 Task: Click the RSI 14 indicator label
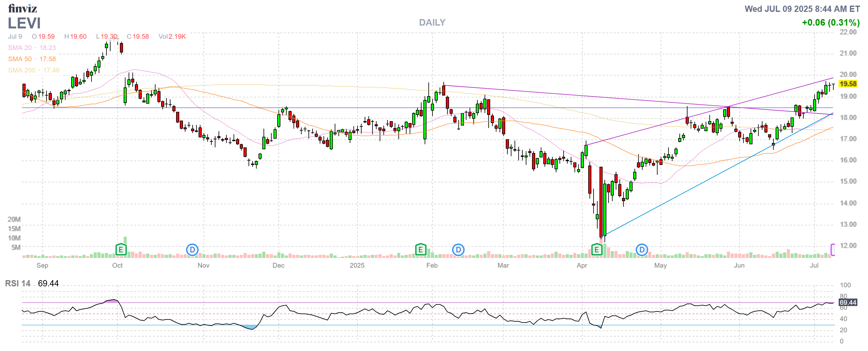point(17,283)
